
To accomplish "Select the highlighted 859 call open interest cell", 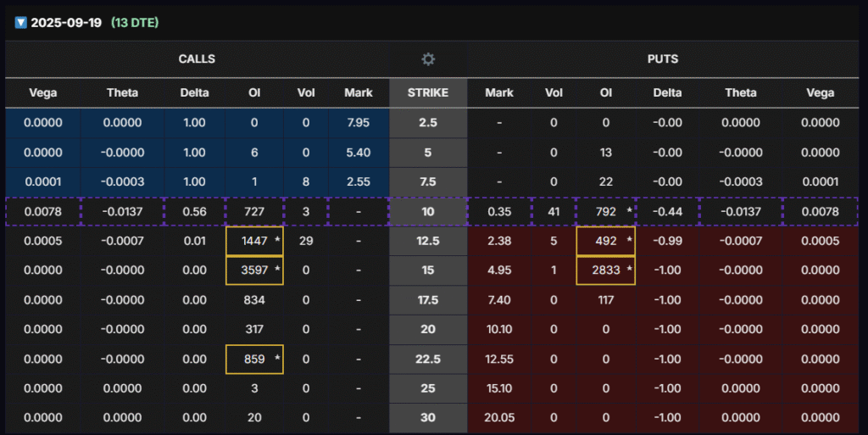I will tap(254, 359).
